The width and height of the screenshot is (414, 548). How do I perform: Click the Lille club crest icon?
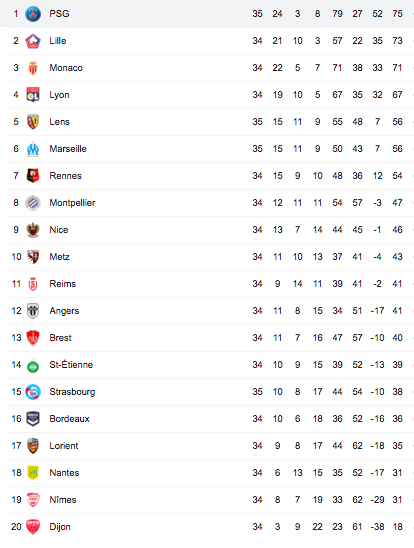(x=33, y=41)
